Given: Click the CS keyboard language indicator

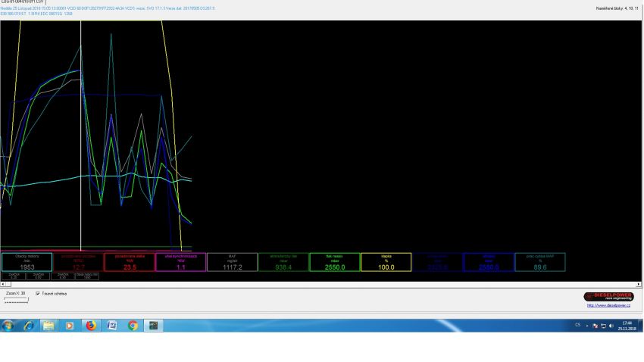Looking at the screenshot, I should point(577,326).
